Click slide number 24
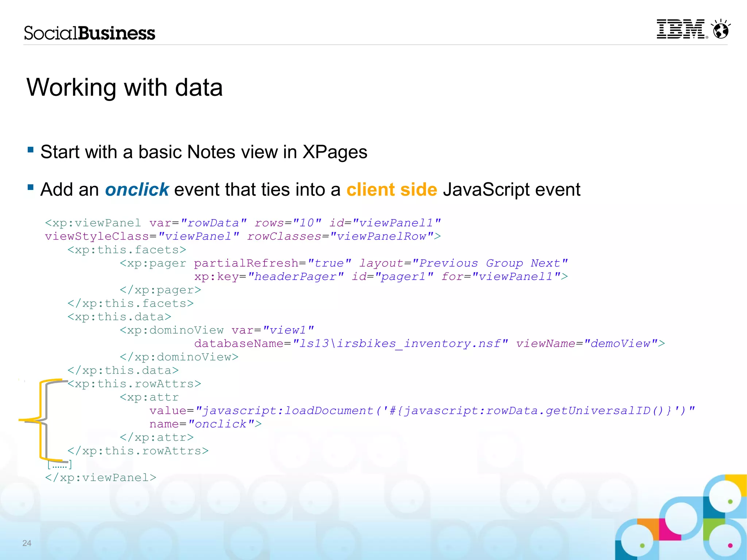 (27, 543)
